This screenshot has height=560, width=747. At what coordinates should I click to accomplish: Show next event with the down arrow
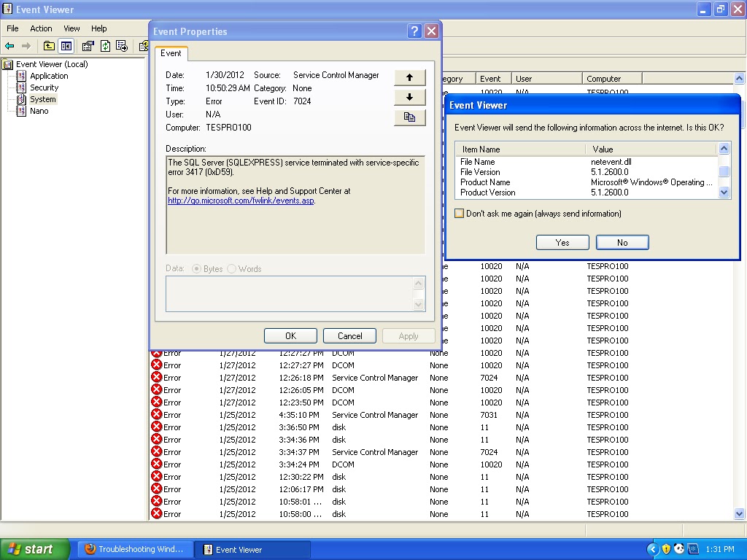pyautogui.click(x=409, y=97)
